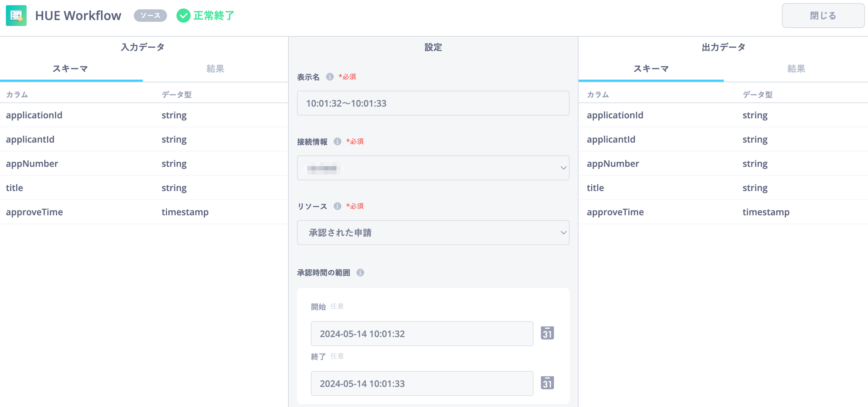Screen dimensions: 868x407
Task: Select appNumber row in input schema
Action: (144, 164)
